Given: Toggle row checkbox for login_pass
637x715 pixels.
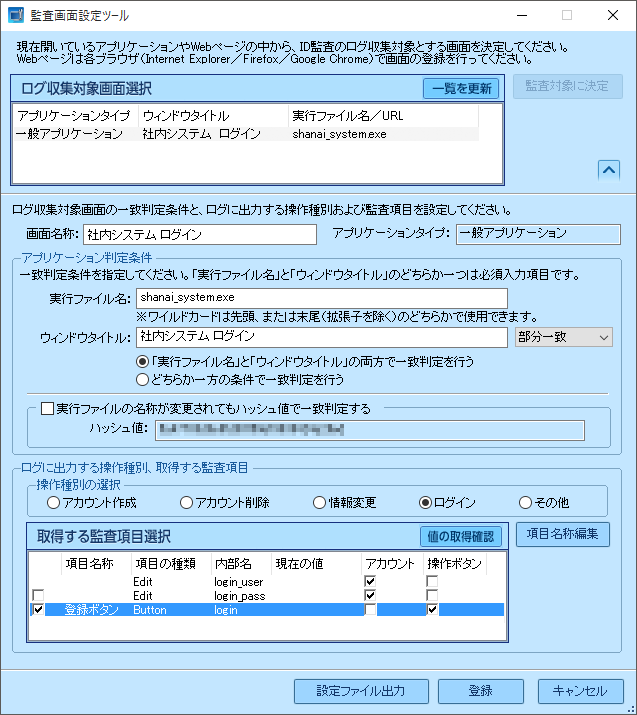Looking at the screenshot, I should click(38, 596).
